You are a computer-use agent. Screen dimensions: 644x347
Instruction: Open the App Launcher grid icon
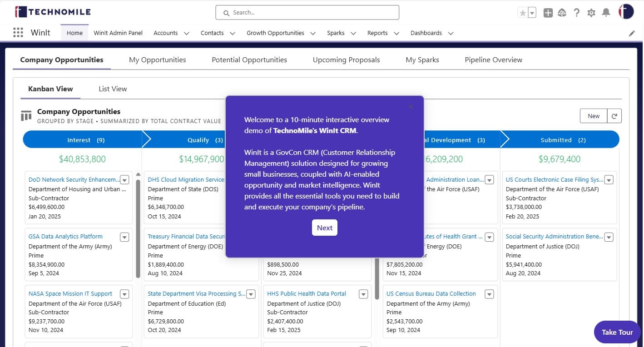18,33
